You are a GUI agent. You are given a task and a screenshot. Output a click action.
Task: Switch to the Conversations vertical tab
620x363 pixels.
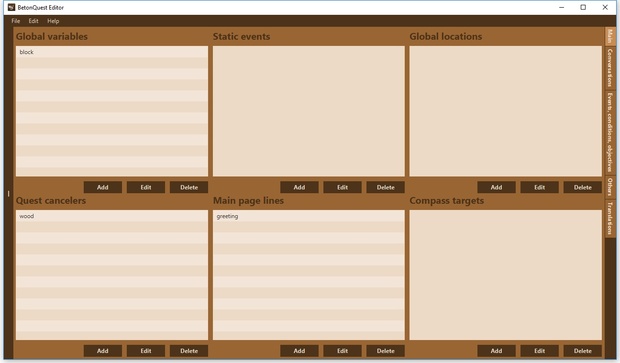pyautogui.click(x=610, y=68)
